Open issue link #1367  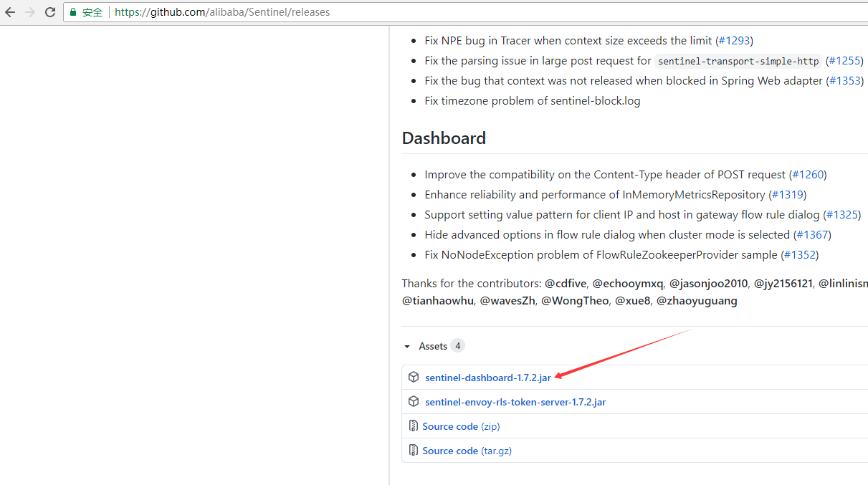(812, 235)
